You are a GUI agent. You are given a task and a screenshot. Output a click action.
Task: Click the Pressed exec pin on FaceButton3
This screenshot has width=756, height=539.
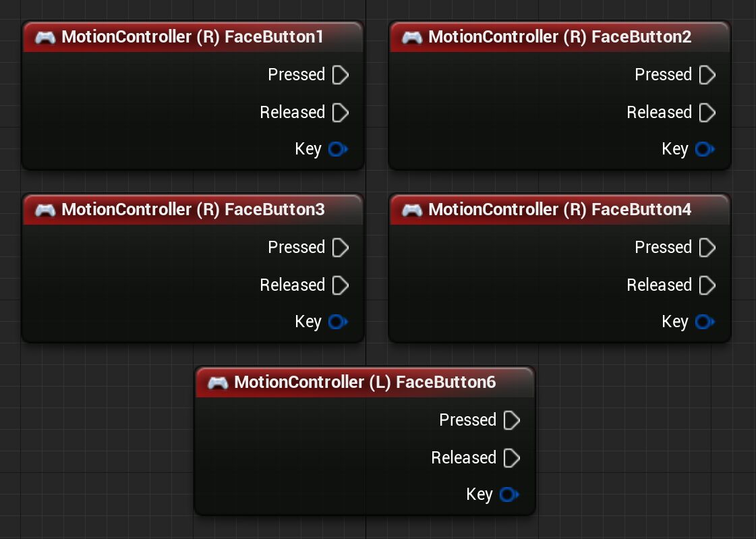(x=340, y=248)
